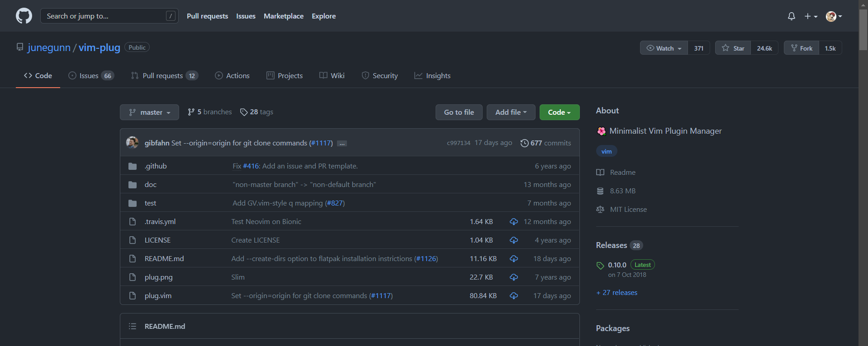Download plug.vim via cloud icon
The image size is (868, 346).
(514, 296)
